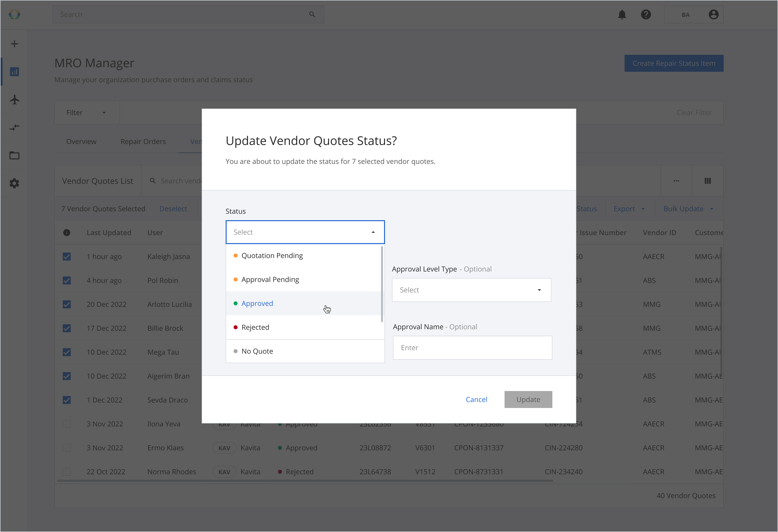Screen dimensions: 778x532
Task: Open the settings gear icon in sidebar
Action: [14, 183]
